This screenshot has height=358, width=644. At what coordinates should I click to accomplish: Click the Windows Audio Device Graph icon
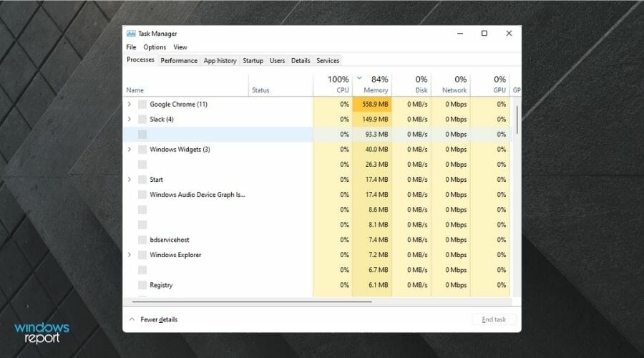[x=142, y=195]
